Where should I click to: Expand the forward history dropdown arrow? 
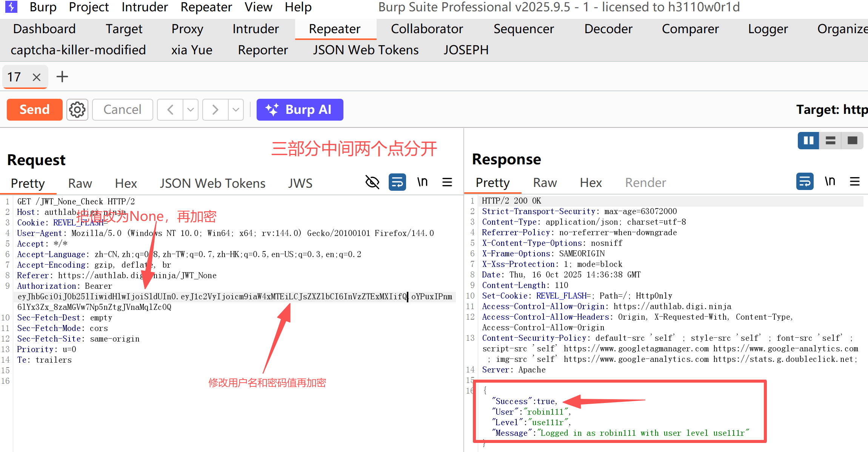236,110
